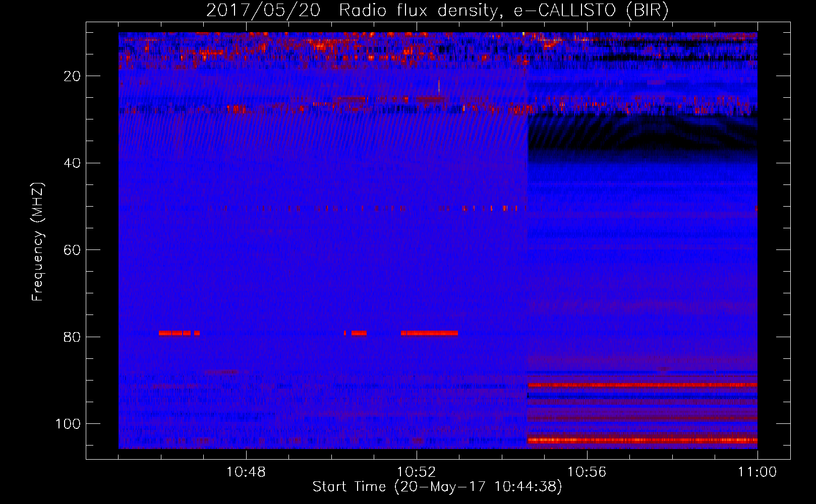
Task: Click the '60' frequency tick label
Action: click(x=72, y=250)
